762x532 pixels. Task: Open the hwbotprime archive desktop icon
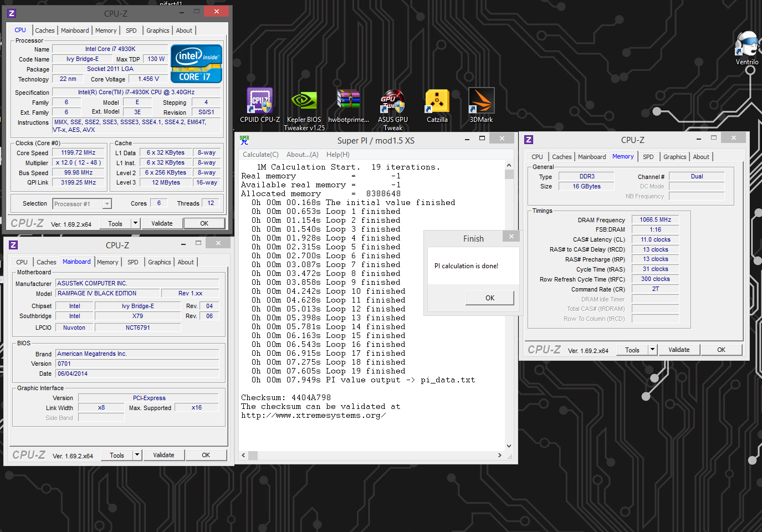click(x=349, y=105)
